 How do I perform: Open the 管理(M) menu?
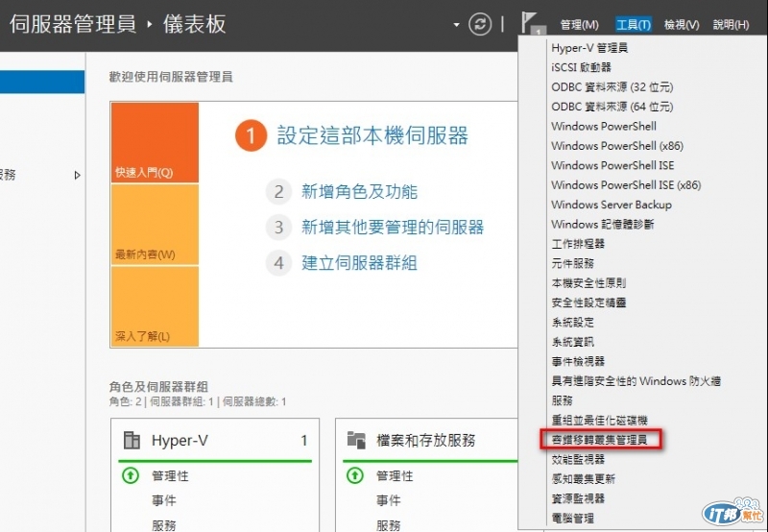pyautogui.click(x=580, y=25)
